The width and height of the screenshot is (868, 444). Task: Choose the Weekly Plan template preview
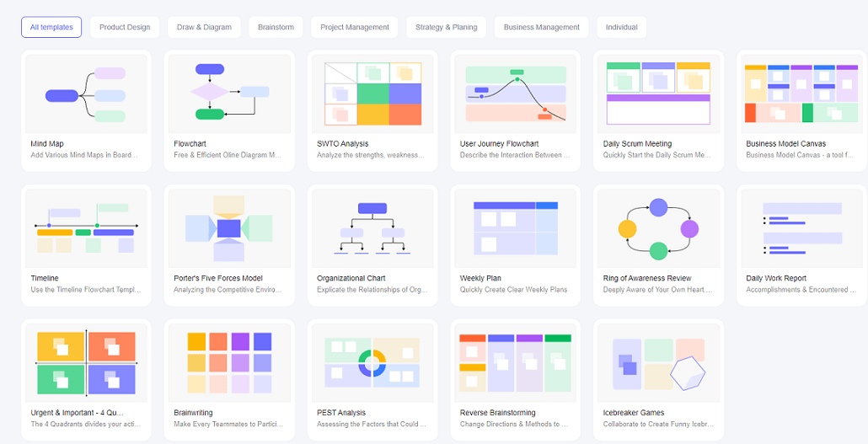(x=516, y=228)
